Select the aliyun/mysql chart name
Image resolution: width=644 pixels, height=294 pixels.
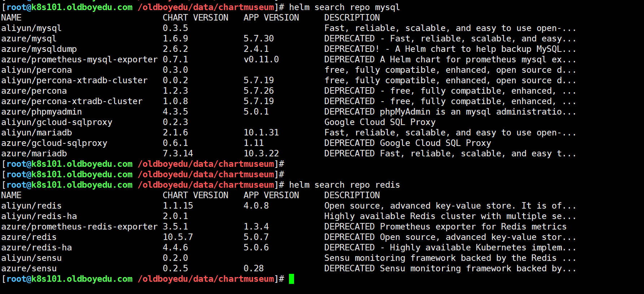click(x=31, y=28)
